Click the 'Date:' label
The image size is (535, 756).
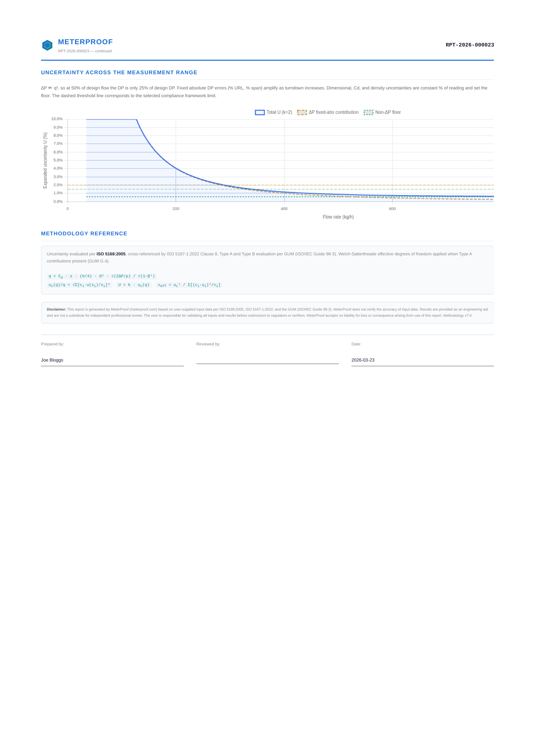tap(356, 344)
